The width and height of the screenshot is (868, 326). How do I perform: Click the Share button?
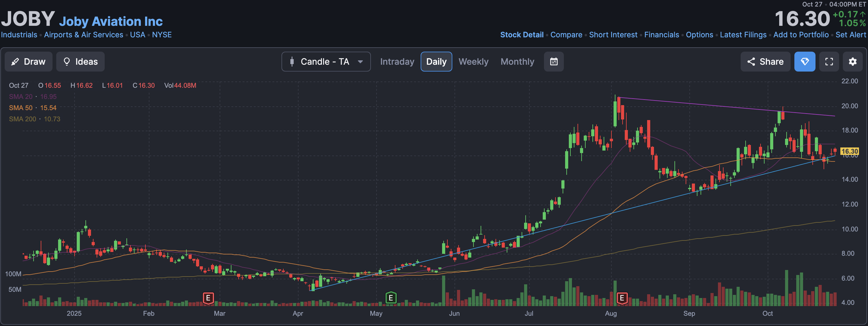pos(765,61)
